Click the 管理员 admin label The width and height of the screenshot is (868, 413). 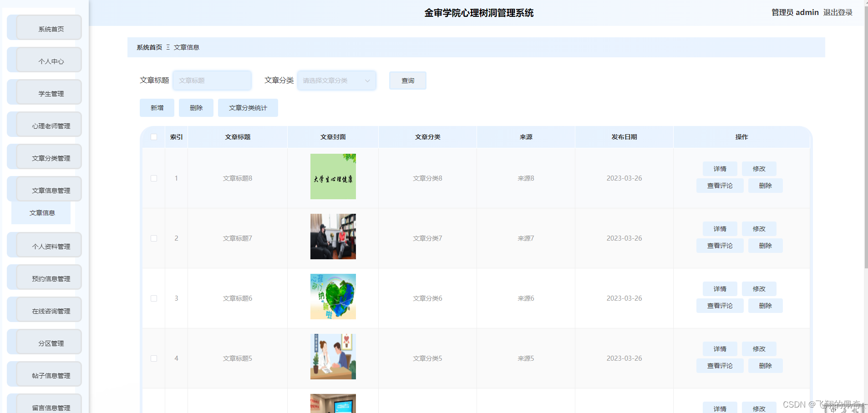click(x=795, y=12)
